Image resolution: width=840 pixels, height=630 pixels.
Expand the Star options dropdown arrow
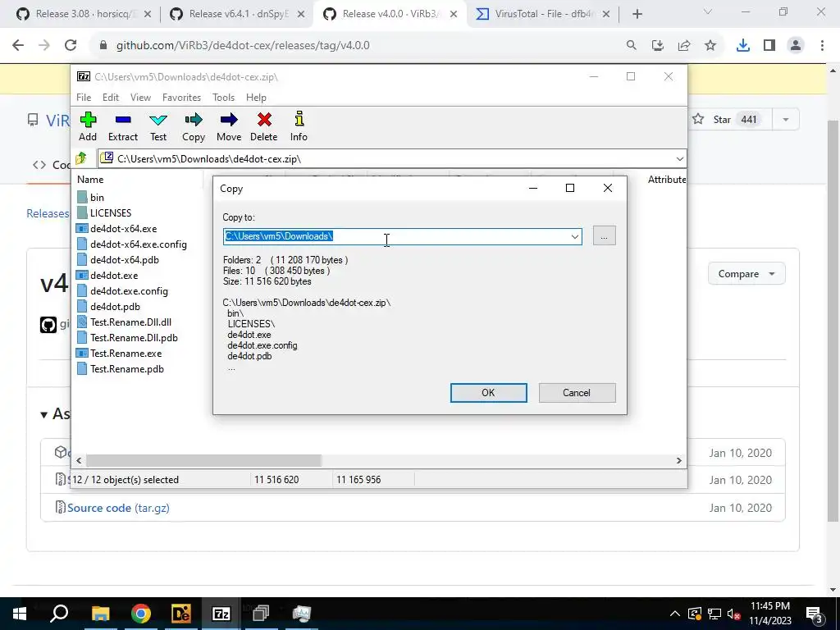786,120
